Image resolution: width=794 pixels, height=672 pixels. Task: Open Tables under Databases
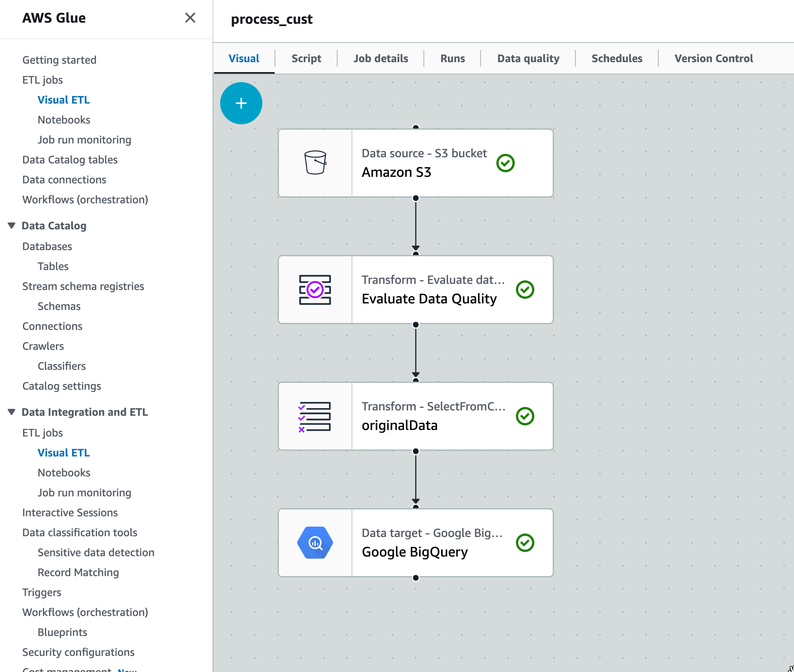(53, 266)
